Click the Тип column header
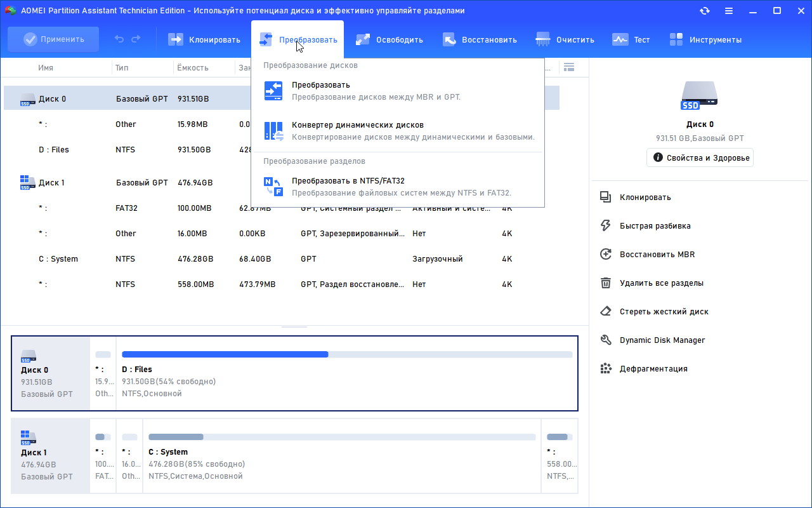This screenshot has height=508, width=812. point(122,67)
